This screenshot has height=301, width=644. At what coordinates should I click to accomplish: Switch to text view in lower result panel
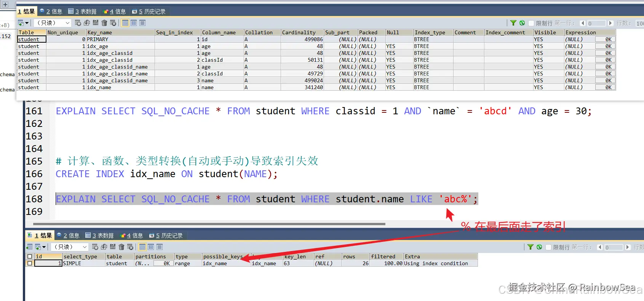coord(160,247)
